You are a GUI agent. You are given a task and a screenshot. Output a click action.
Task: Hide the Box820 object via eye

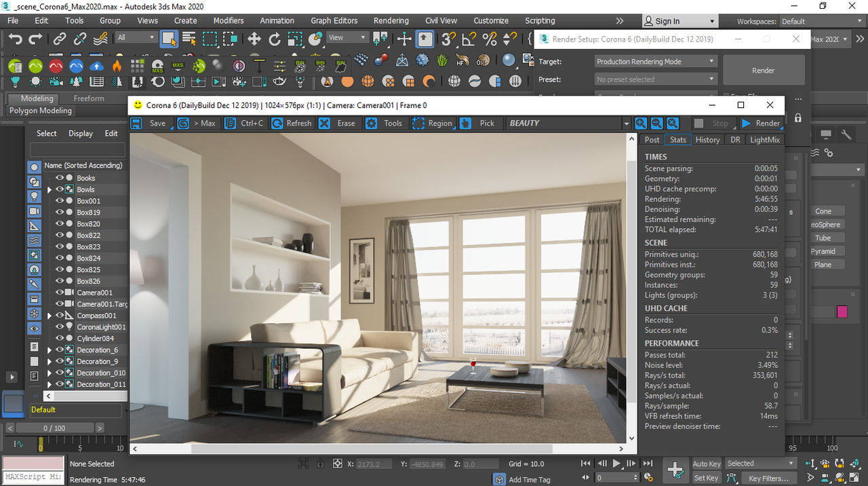coord(59,223)
